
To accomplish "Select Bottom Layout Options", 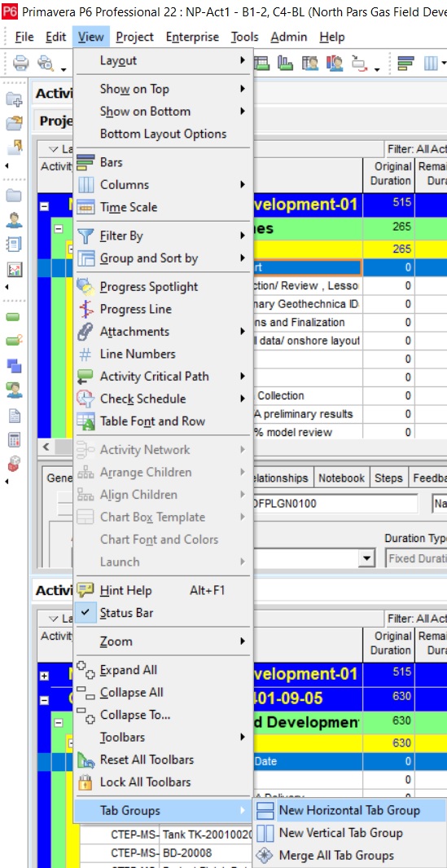I will click(x=164, y=134).
